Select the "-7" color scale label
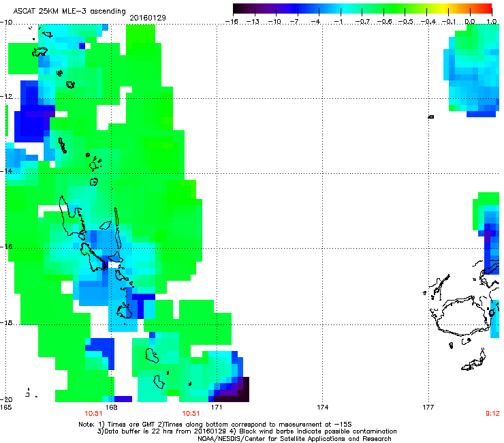Screen dimensions: 504x443 [294, 22]
